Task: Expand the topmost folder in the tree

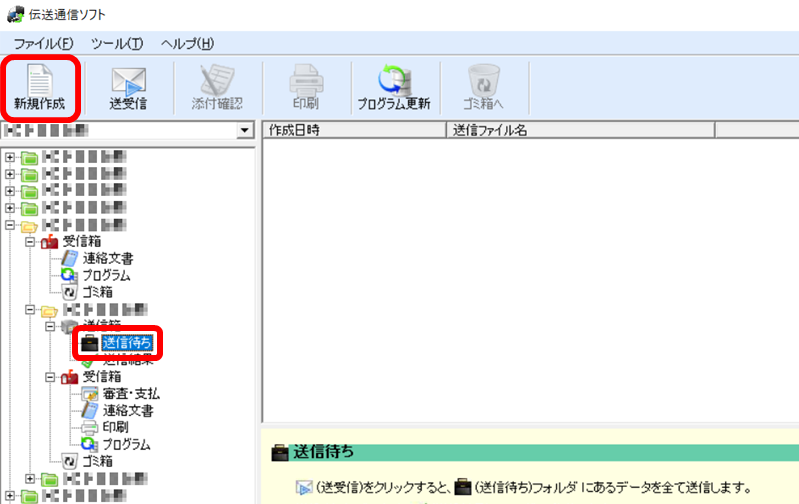Action: point(10,157)
